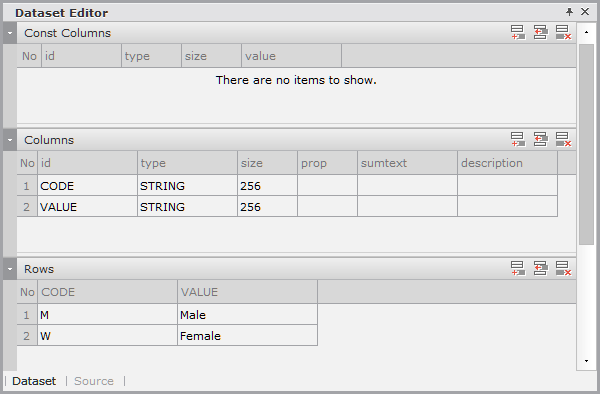The width and height of the screenshot is (600, 394).
Task: Insert a row in Rows section
Action: click(540, 268)
